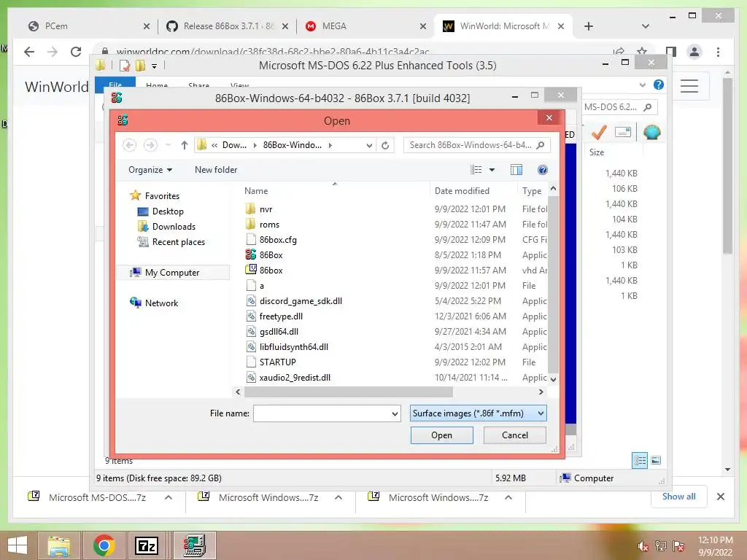
Task: Open the view options dropdown arrow
Action: [x=492, y=169]
